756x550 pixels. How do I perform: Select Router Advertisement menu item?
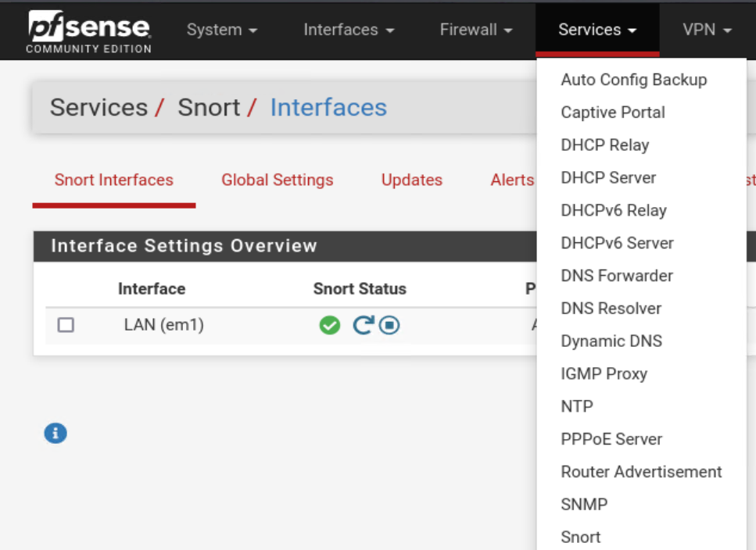[x=641, y=472]
